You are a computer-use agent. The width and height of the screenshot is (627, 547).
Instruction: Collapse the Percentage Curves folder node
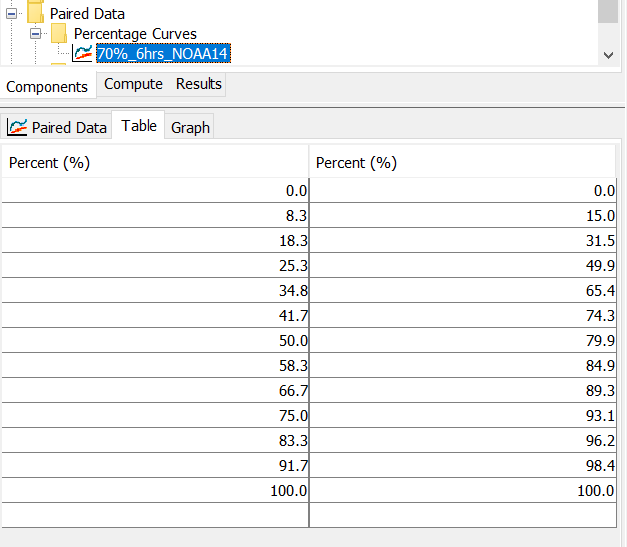coord(36,34)
